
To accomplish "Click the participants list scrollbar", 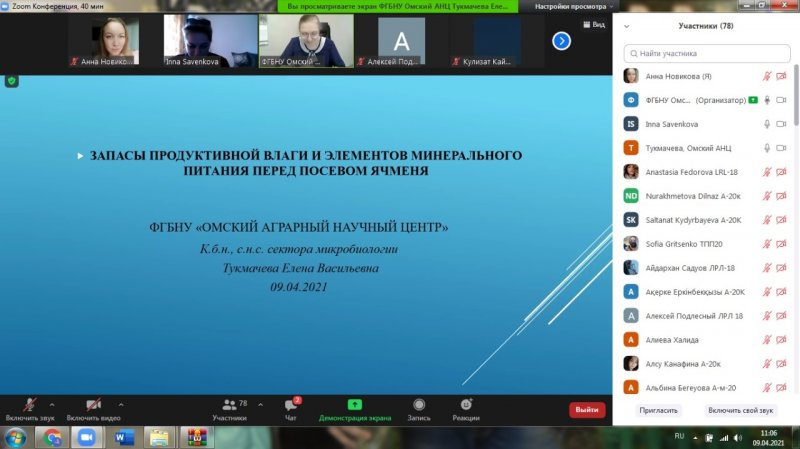I will point(796,95).
